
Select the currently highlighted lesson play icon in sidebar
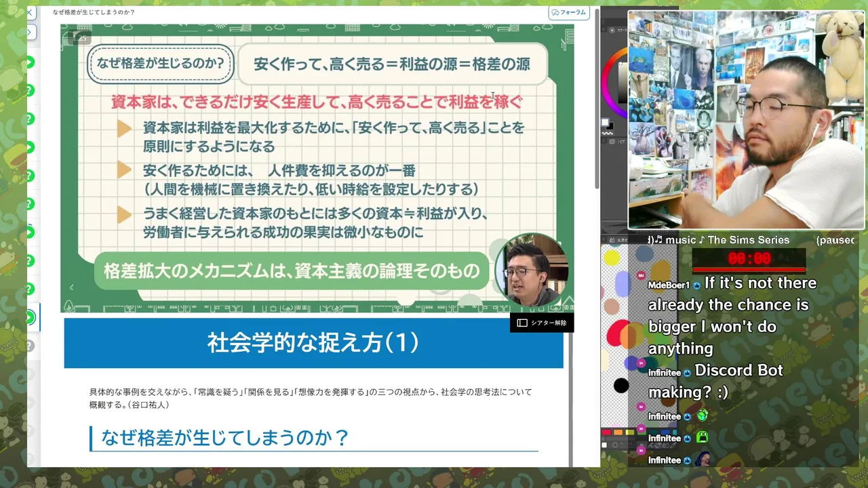(30, 317)
